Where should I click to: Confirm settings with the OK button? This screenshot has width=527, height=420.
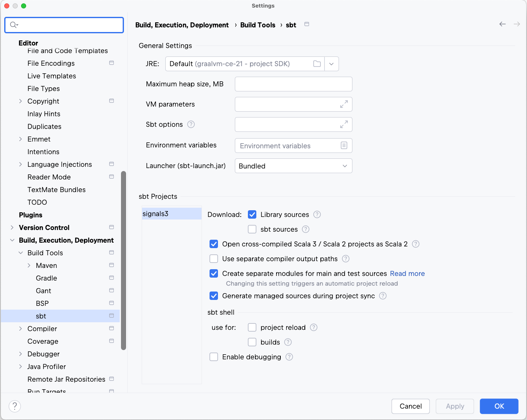pos(499,406)
